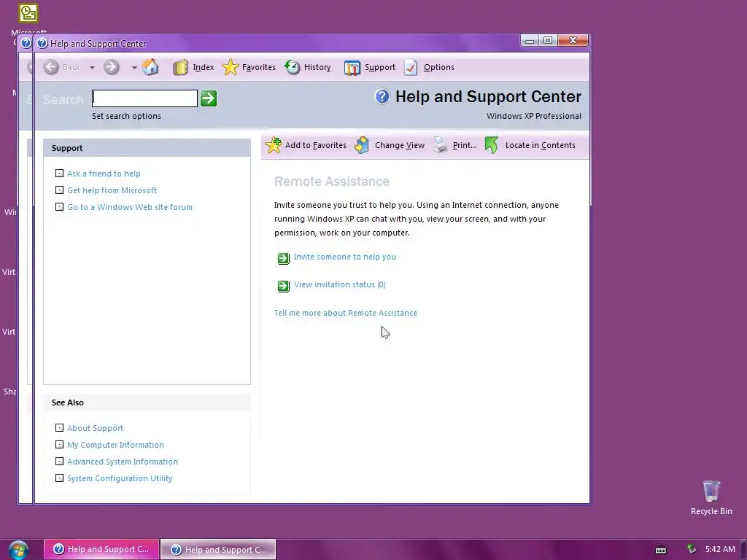Select the Options toolbar label

[438, 67]
